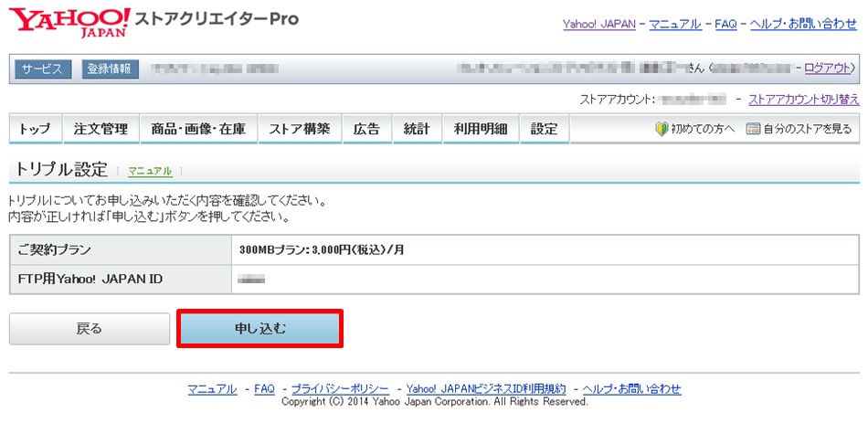
Task: Open the プライバシーポリシー link
Action: tap(340, 388)
